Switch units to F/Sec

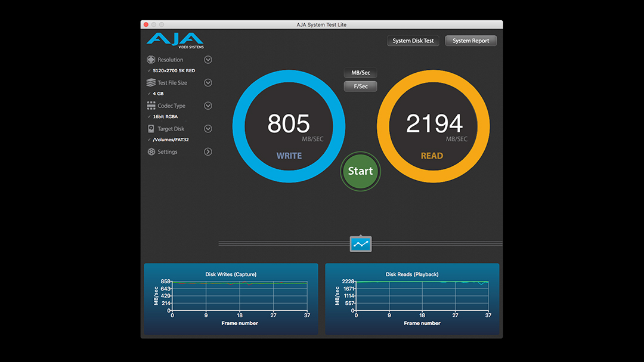[361, 86]
